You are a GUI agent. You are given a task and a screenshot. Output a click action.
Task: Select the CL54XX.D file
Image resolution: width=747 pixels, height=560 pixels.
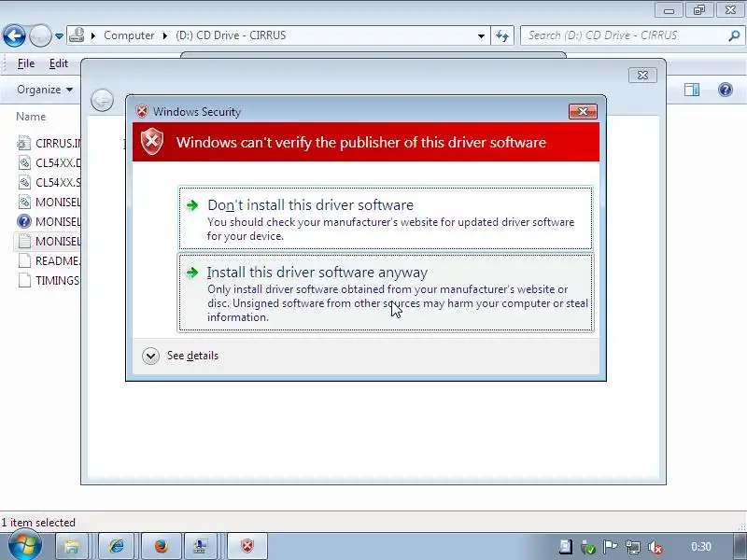49,162
